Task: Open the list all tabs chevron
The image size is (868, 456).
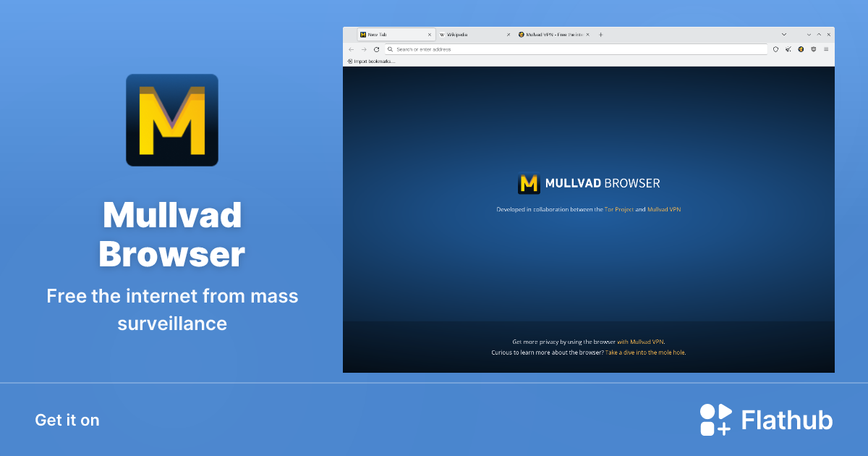Action: tap(784, 34)
